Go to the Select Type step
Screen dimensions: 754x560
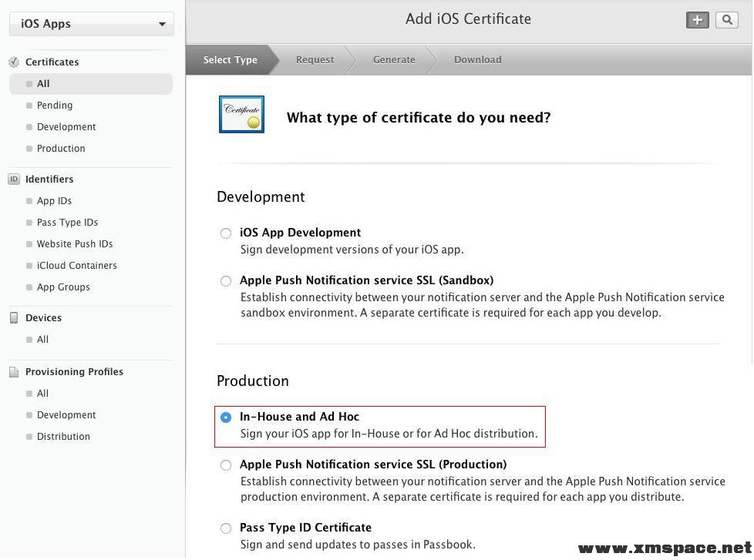pyautogui.click(x=231, y=59)
